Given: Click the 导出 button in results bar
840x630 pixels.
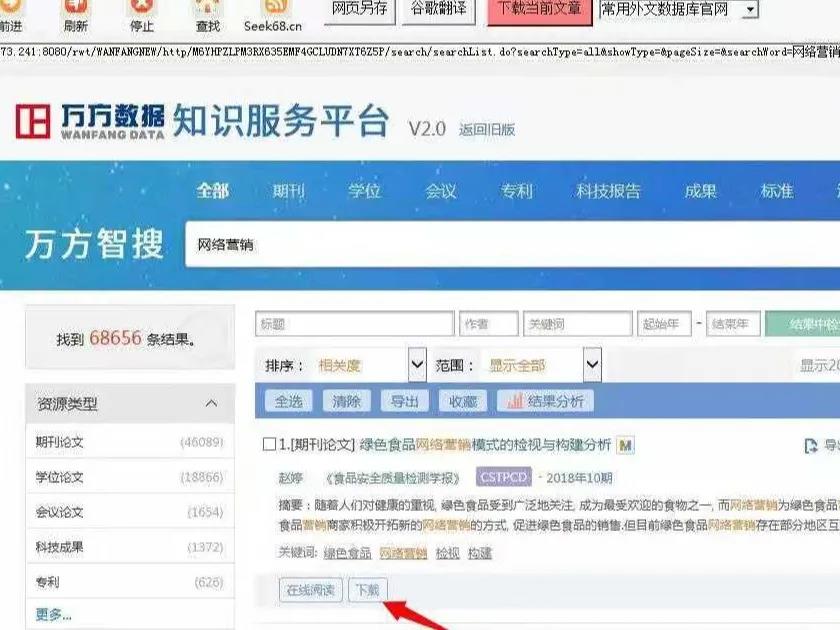Looking at the screenshot, I should tap(404, 401).
